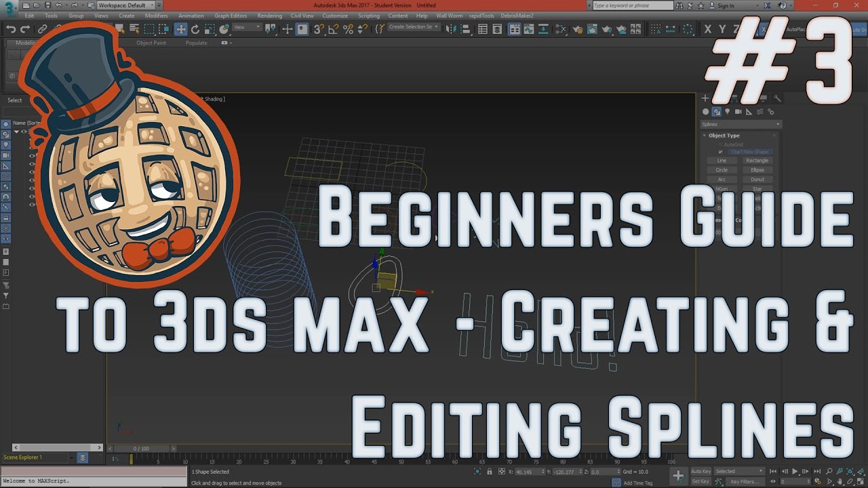Open the Rendering menu
Screen dimensions: 868x488
(x=270, y=16)
